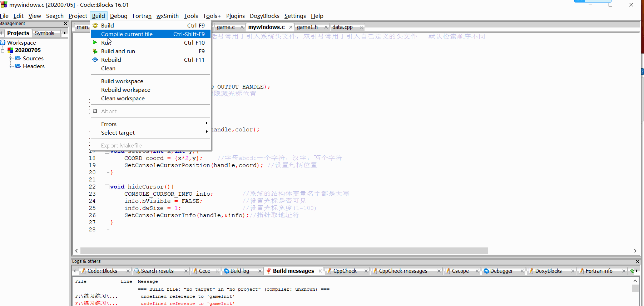
Task: Click the Workspace globe icon
Action: coord(3,42)
